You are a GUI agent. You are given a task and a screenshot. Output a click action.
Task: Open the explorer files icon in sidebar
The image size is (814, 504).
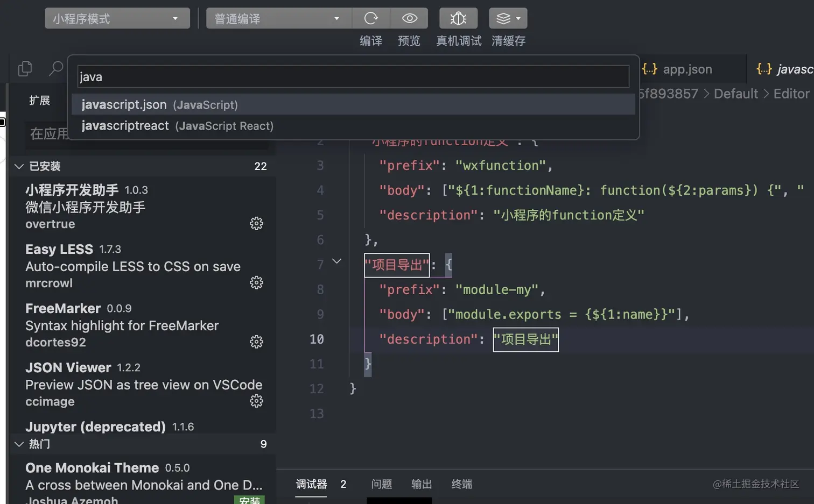point(25,68)
